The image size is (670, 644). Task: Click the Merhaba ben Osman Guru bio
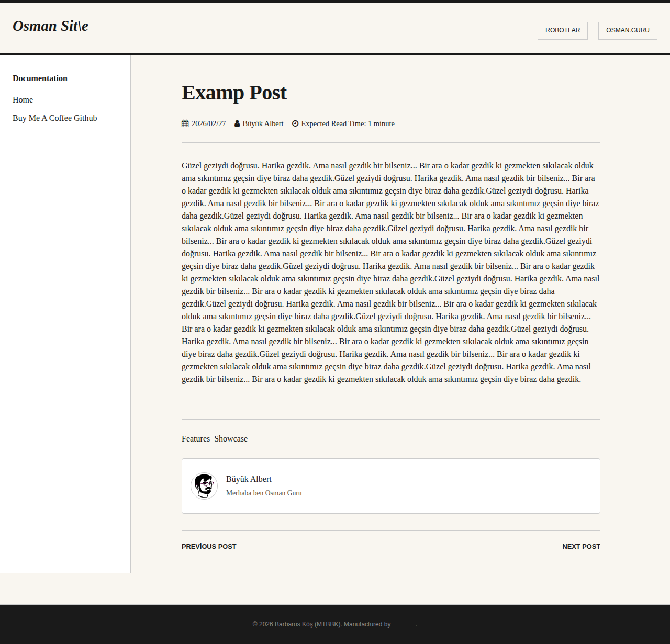click(x=264, y=493)
